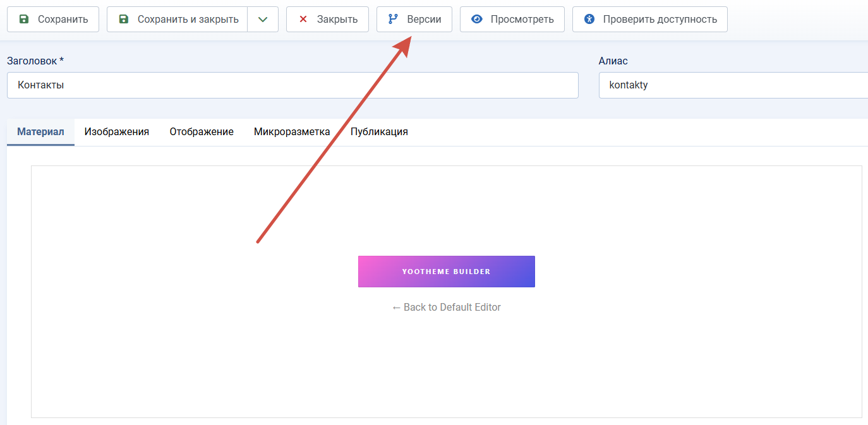This screenshot has height=425, width=868.
Task: Click the Сохранить и закрыть text label
Action: (x=188, y=19)
